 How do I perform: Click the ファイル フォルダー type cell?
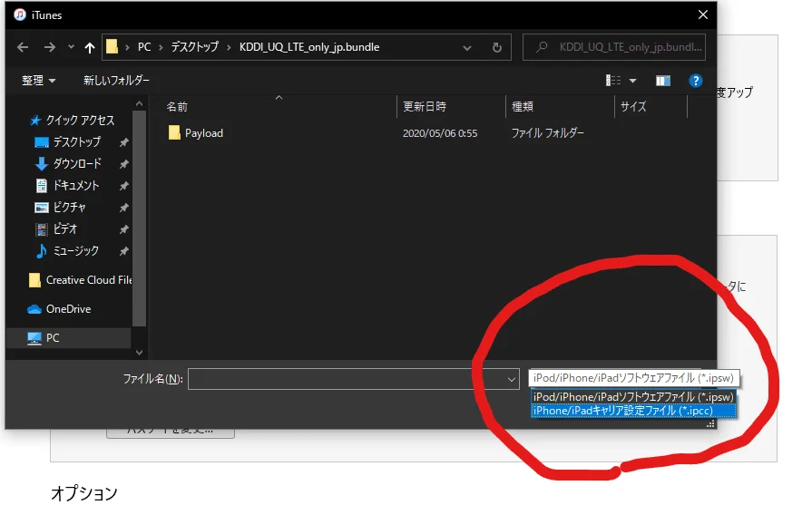click(547, 133)
